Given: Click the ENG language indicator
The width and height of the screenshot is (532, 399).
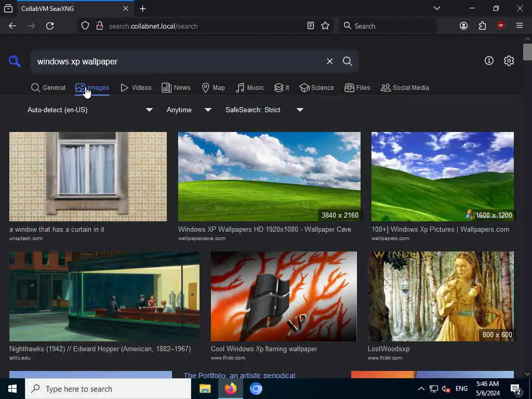Looking at the screenshot, I should (461, 389).
